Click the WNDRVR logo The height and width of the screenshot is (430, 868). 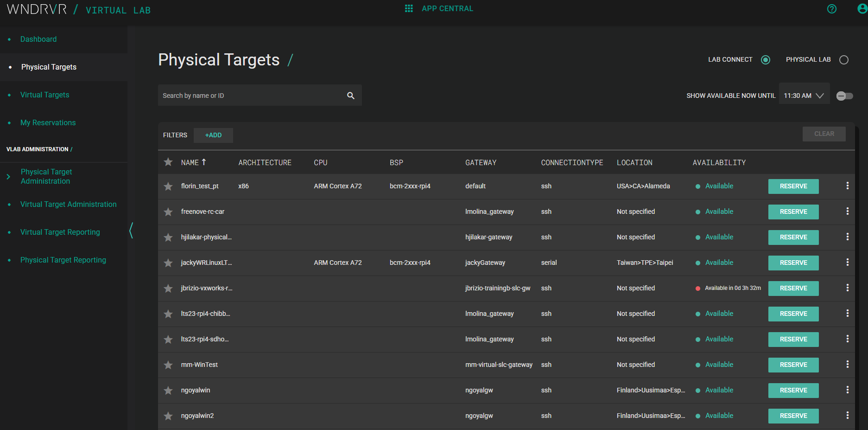pyautogui.click(x=37, y=9)
